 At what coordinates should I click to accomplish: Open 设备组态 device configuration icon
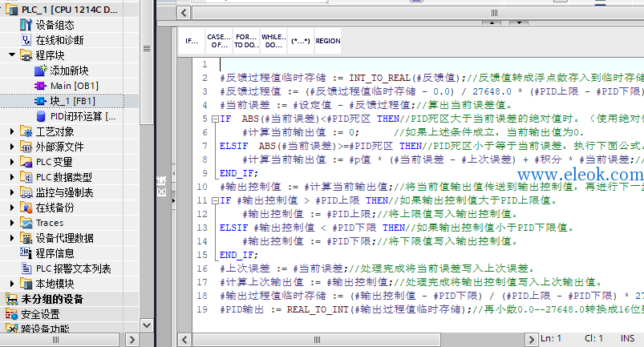coord(26,25)
